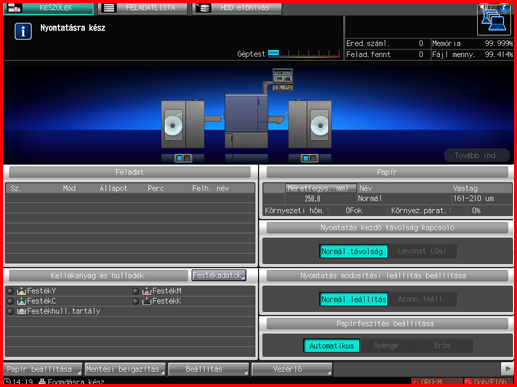
Task: Select Normál távolság option
Action: [353, 251]
